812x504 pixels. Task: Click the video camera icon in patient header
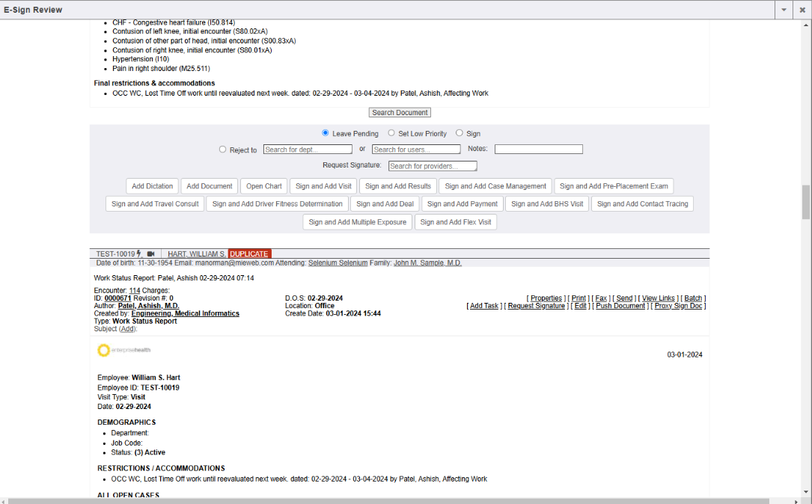coord(150,254)
